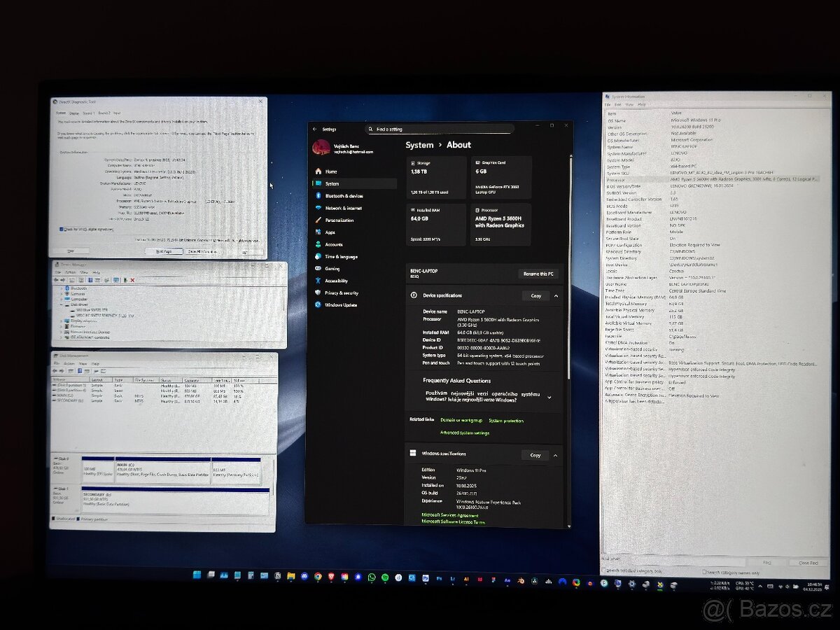The height and width of the screenshot is (630, 840).
Task: Open WhatsApp from the taskbar
Action: click(372, 577)
